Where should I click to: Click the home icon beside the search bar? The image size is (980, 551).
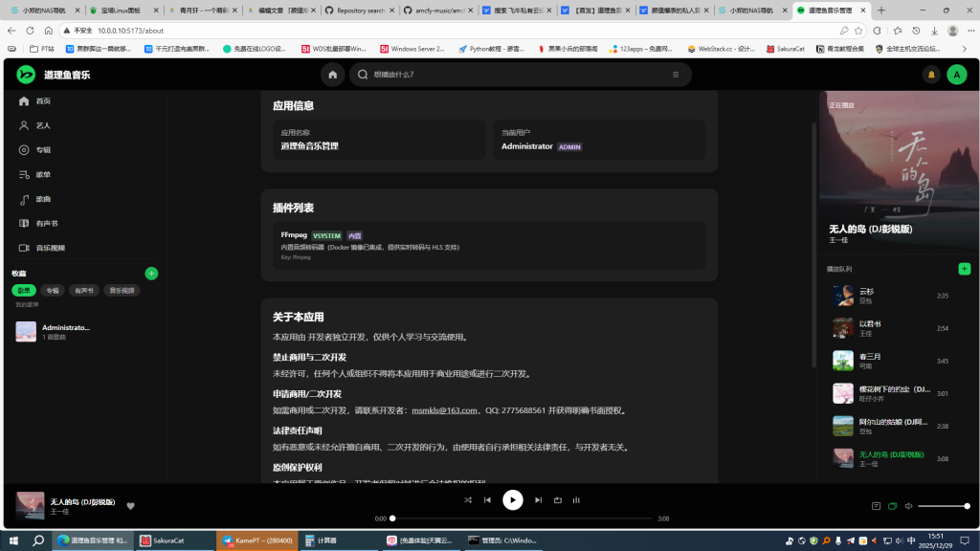[x=332, y=75]
